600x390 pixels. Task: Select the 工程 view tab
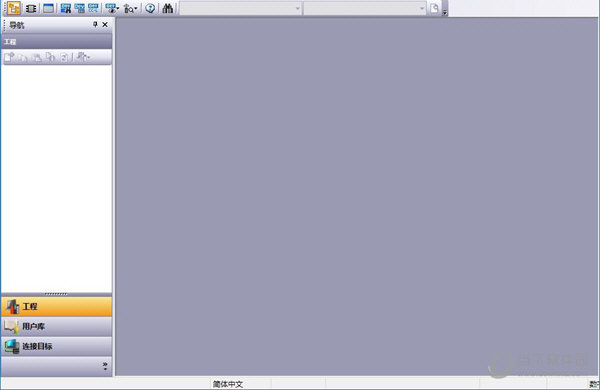click(x=57, y=307)
